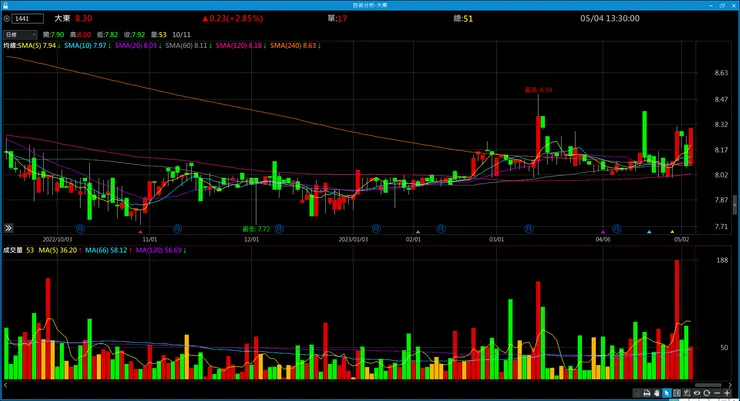Click the purple triangle marker above 04/06
Viewport: 740px width, 401px height.
[x=603, y=232]
